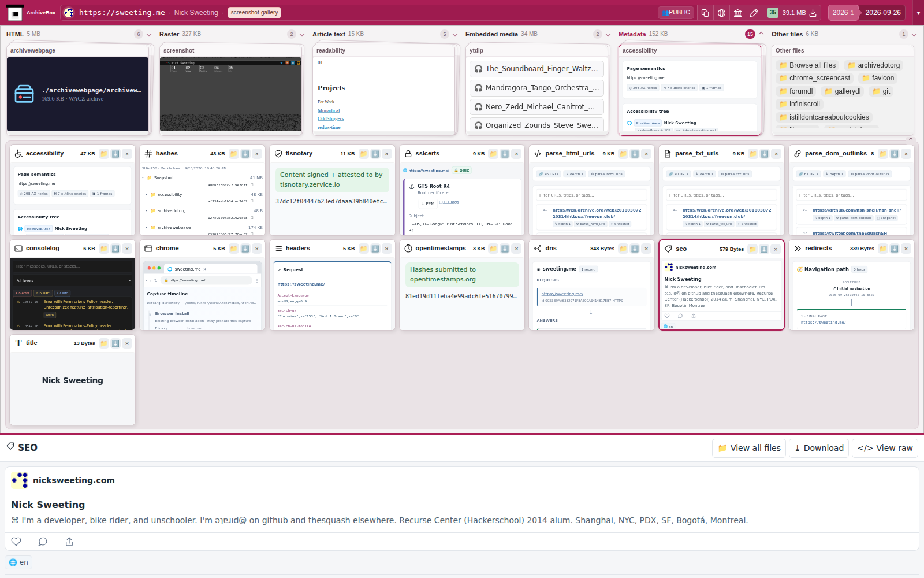
Task: Click the Download button in SEO panel
Action: click(x=819, y=448)
